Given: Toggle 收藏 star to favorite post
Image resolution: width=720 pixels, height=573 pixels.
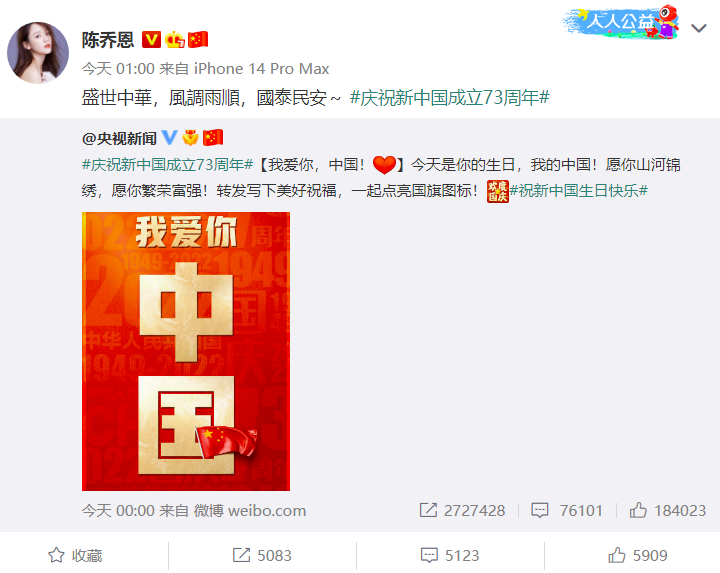Looking at the screenshot, I should (75, 556).
